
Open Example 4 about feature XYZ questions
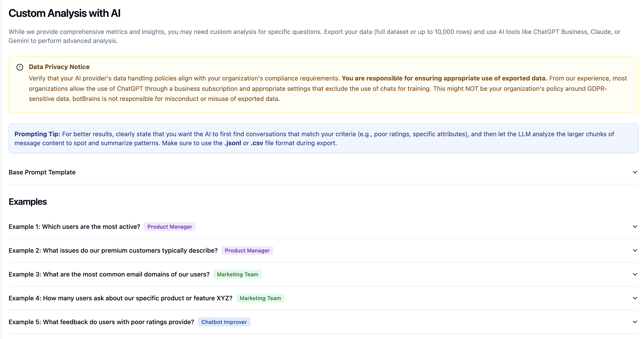pos(120,298)
